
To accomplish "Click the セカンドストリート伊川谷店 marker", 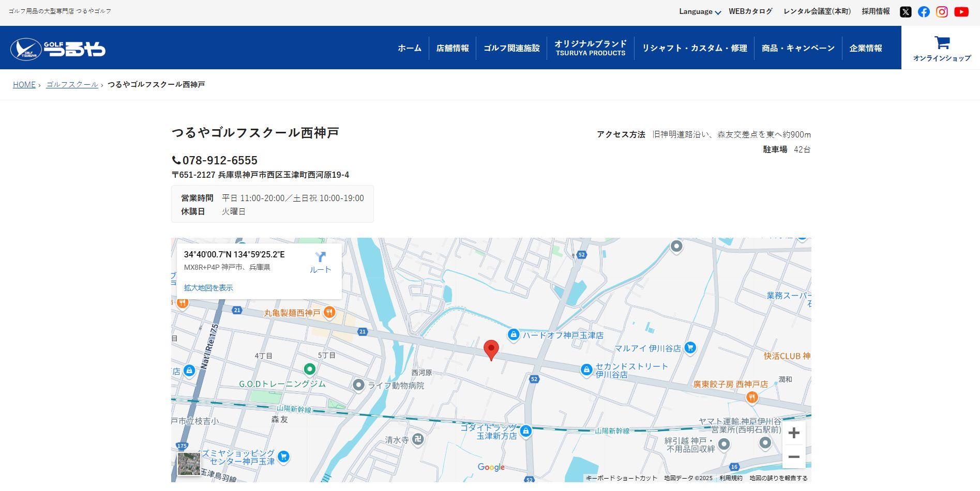I will click(x=586, y=370).
